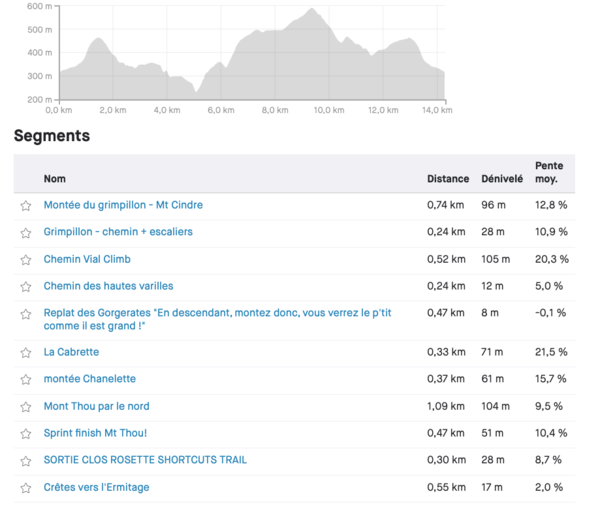The height and width of the screenshot is (513, 600).
Task: Toggle favorite star for Crêtes vers l'Ermitage
Action: pos(26,488)
